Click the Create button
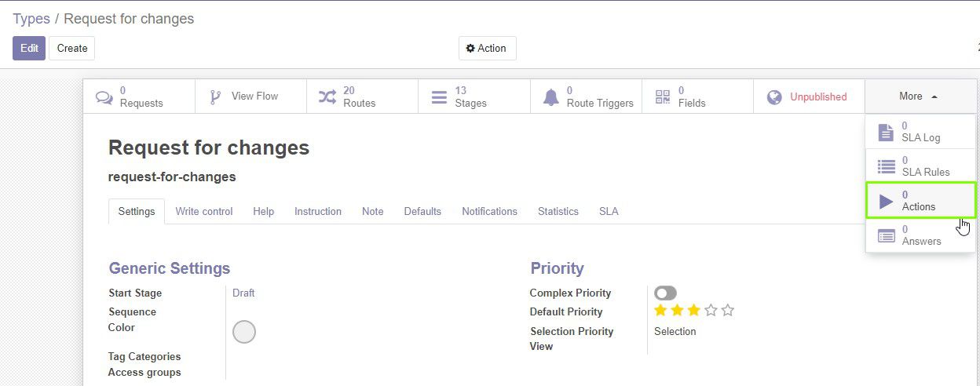The image size is (980, 386). click(72, 48)
